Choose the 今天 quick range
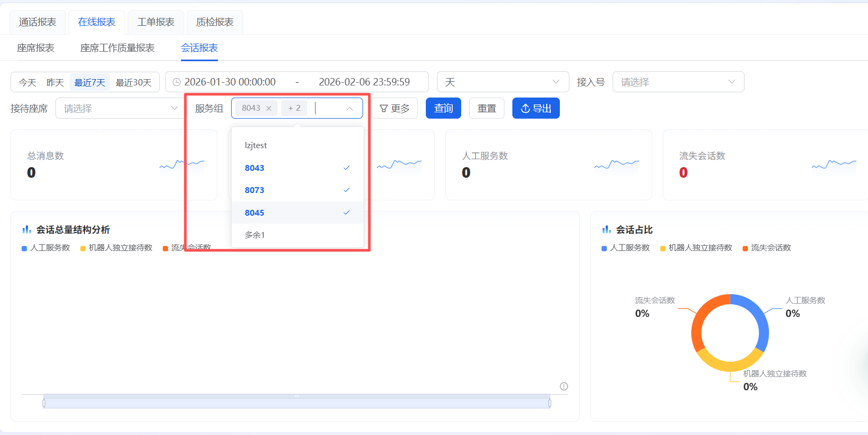 click(x=27, y=82)
